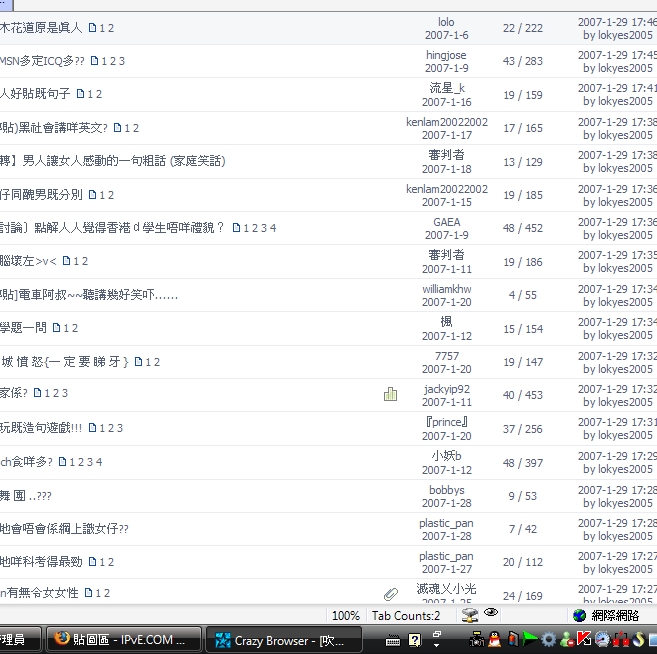This screenshot has height=654, width=657.
Task: Open author profile 小妖b
Action: (x=447, y=456)
